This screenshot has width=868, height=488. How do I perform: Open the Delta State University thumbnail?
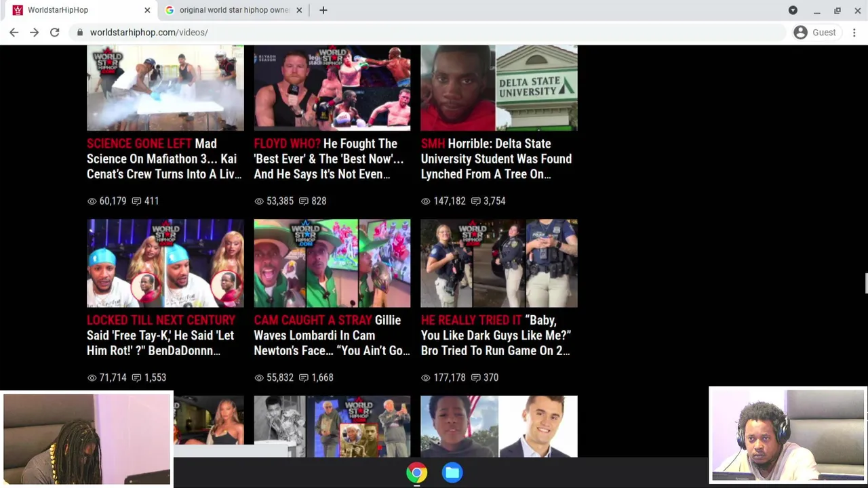(x=499, y=87)
